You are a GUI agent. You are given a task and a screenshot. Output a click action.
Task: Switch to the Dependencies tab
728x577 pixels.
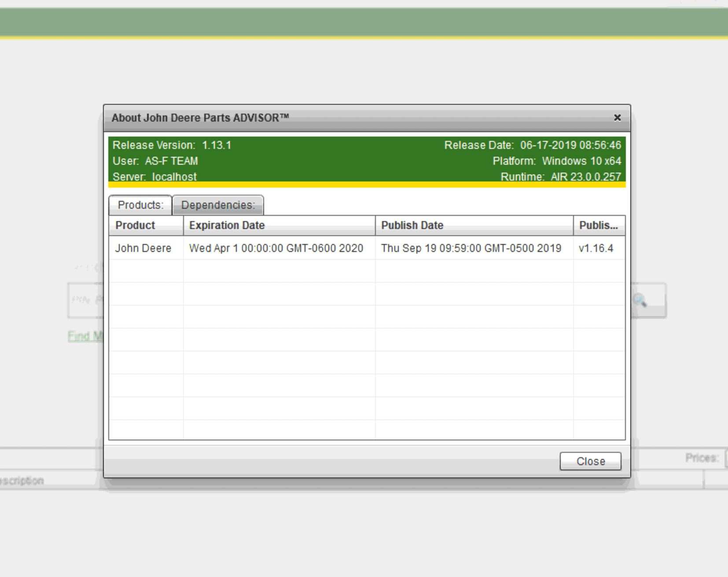(x=218, y=205)
